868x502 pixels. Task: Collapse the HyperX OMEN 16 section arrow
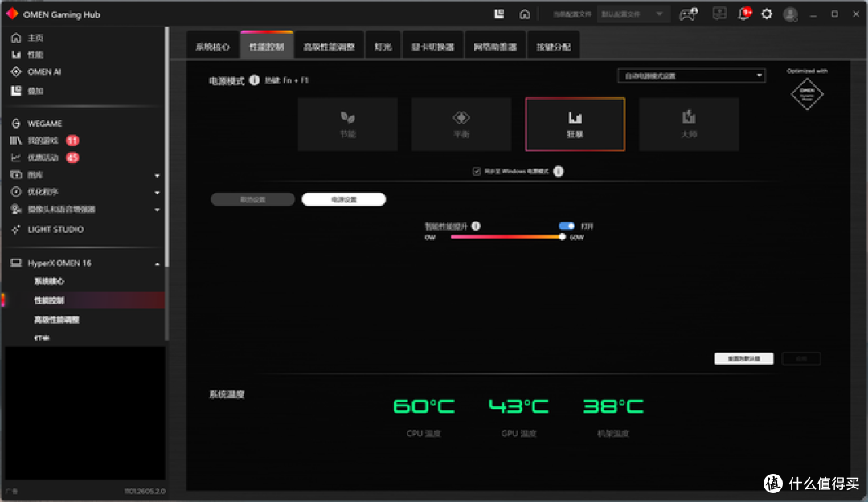158,264
